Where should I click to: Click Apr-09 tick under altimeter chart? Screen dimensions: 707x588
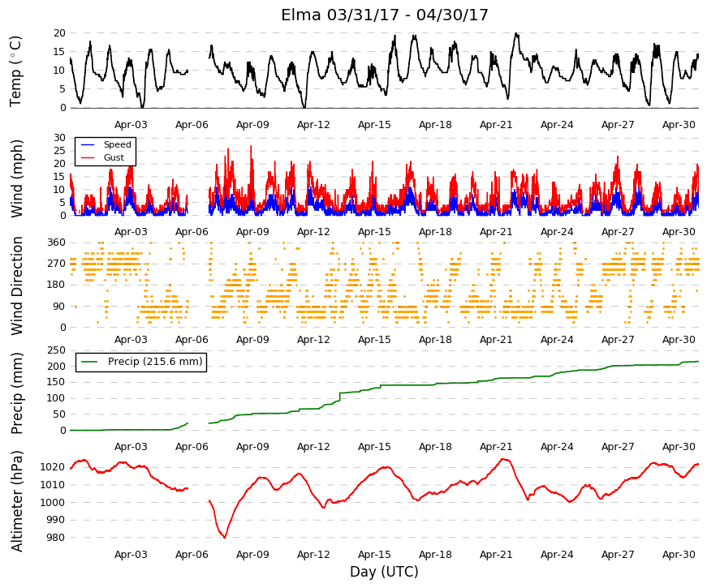pos(252,555)
